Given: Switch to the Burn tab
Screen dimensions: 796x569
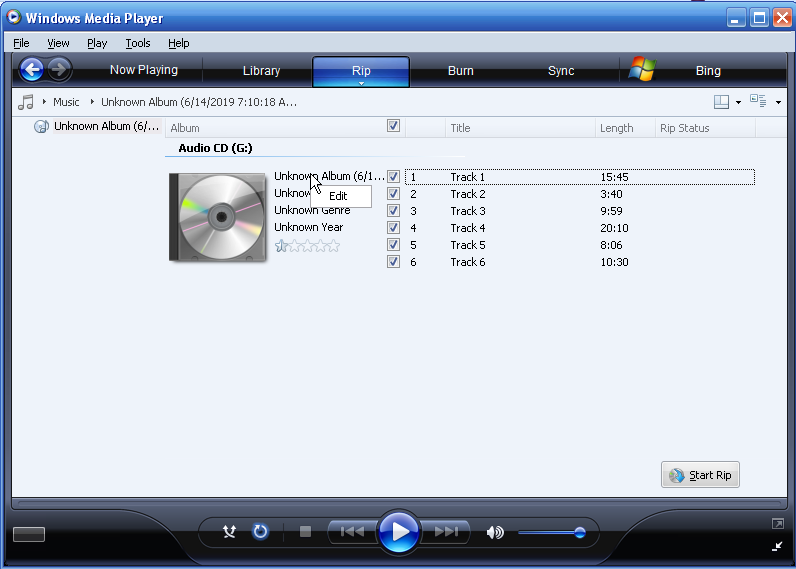Looking at the screenshot, I should pos(460,71).
